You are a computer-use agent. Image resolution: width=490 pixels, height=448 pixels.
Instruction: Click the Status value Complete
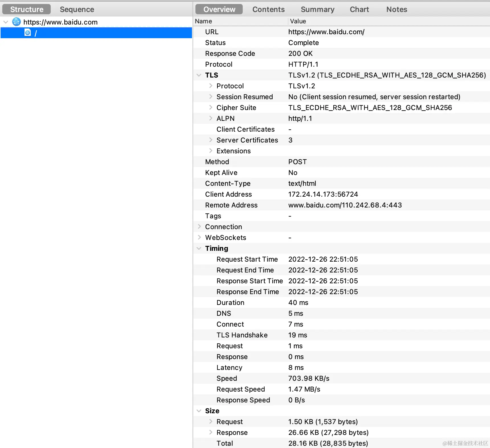click(303, 43)
